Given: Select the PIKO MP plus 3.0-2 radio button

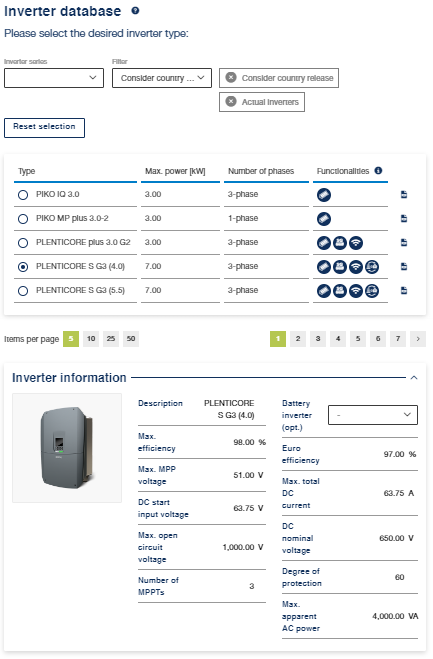Looking at the screenshot, I should pyautogui.click(x=23, y=219).
